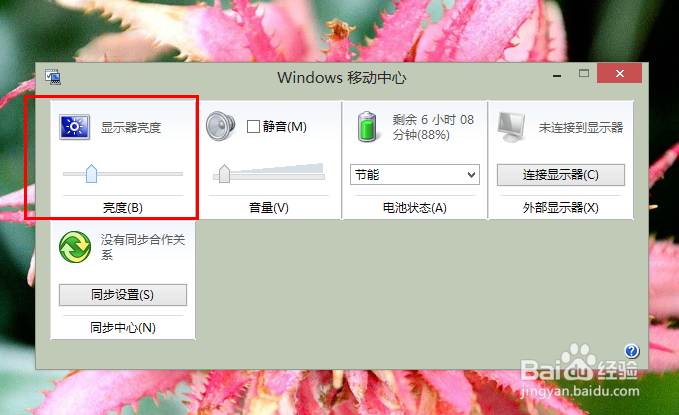This screenshot has height=415, width=679.
Task: Click the battery remaining time text
Action: pyautogui.click(x=433, y=127)
